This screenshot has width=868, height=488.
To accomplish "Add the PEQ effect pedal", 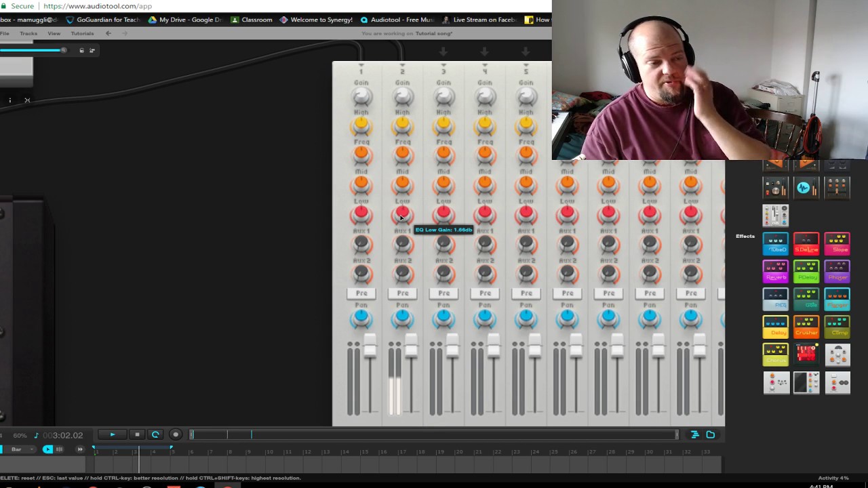I will click(x=776, y=299).
